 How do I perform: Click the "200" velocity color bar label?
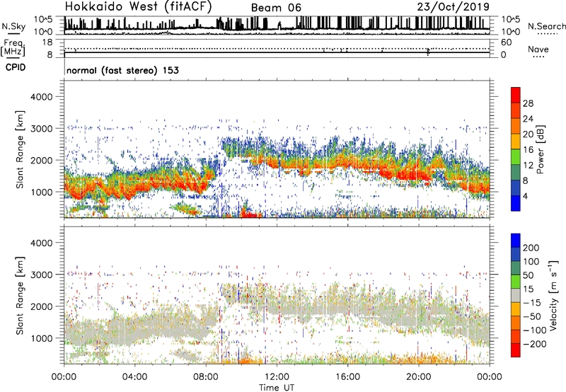[531, 248]
